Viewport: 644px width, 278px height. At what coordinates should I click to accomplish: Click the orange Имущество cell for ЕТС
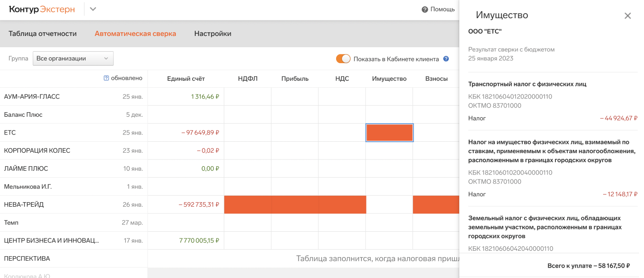[x=389, y=133]
